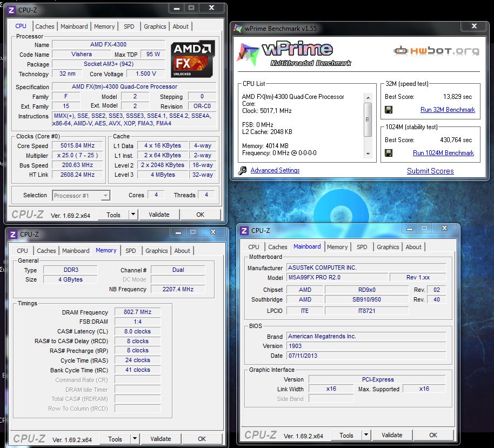Open the Advanced Settings link in wPrime
The image size is (494, 448).
275,170
